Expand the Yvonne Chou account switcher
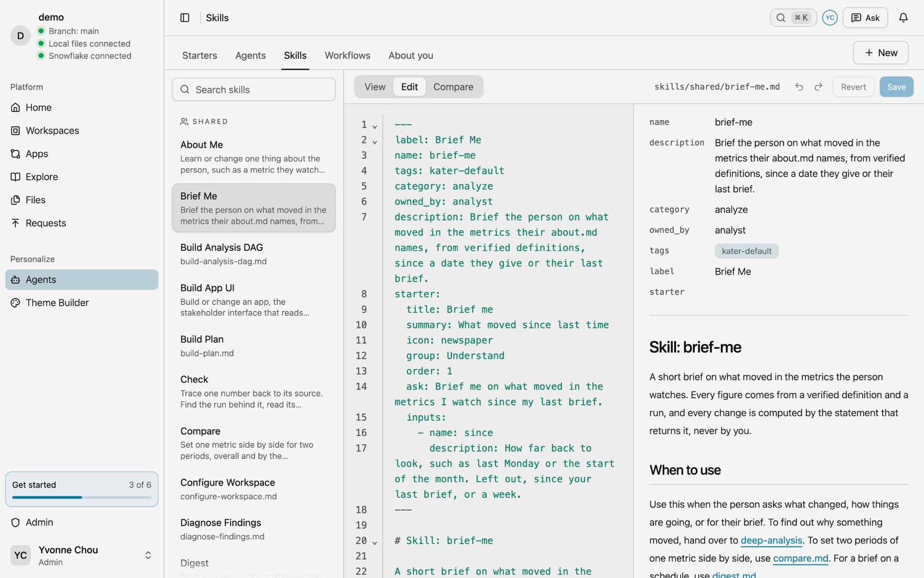 [148, 555]
